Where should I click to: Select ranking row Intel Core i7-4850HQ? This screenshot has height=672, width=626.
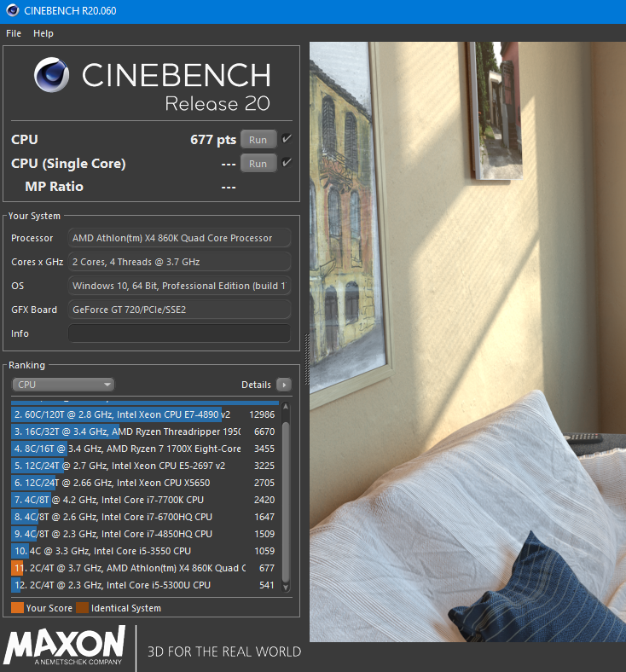[x=144, y=534]
